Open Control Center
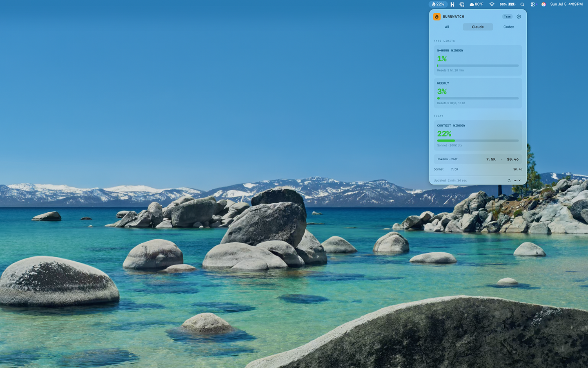The height and width of the screenshot is (368, 588). (532, 4)
